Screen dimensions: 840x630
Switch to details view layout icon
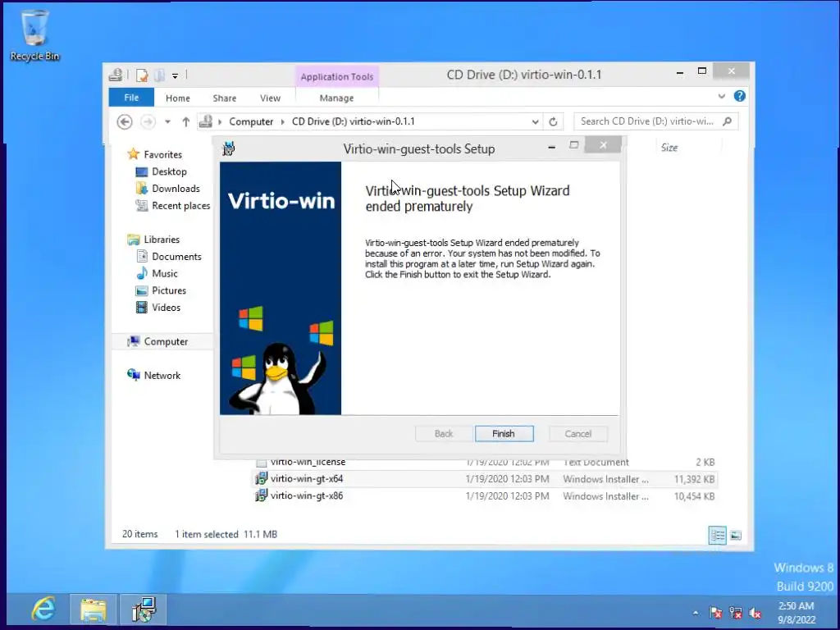717,535
